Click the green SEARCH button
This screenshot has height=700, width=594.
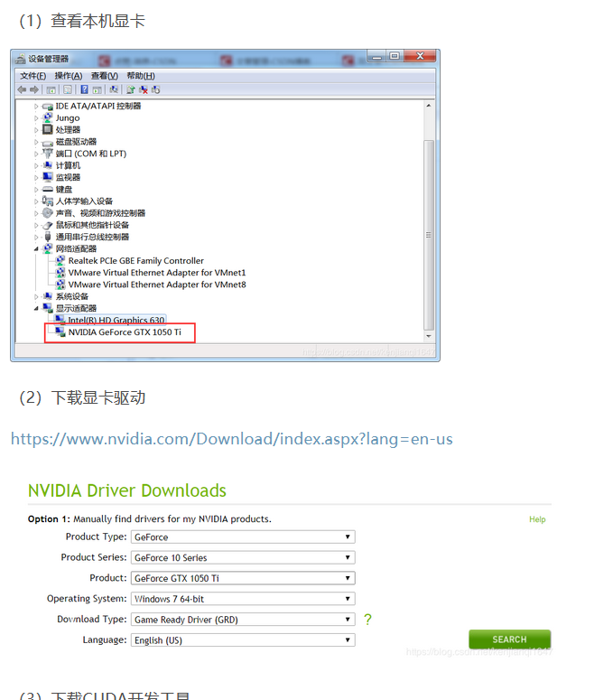coord(509,639)
